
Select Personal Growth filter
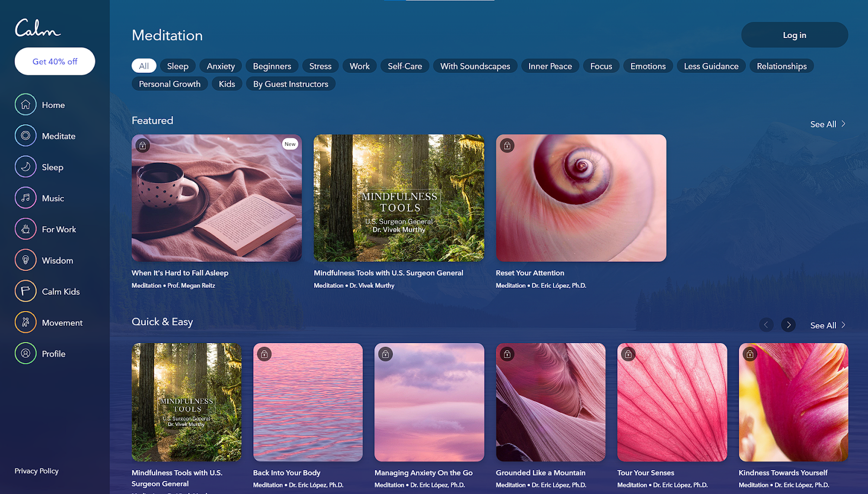point(170,84)
